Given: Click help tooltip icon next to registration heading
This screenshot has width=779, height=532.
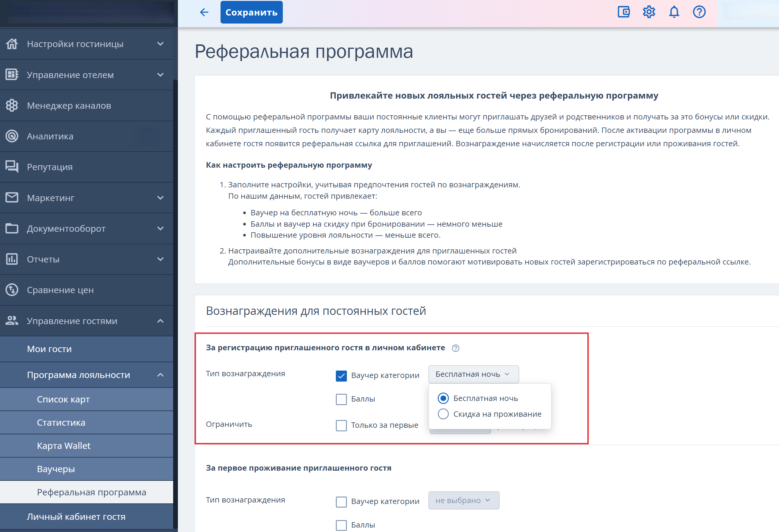Looking at the screenshot, I should (456, 348).
